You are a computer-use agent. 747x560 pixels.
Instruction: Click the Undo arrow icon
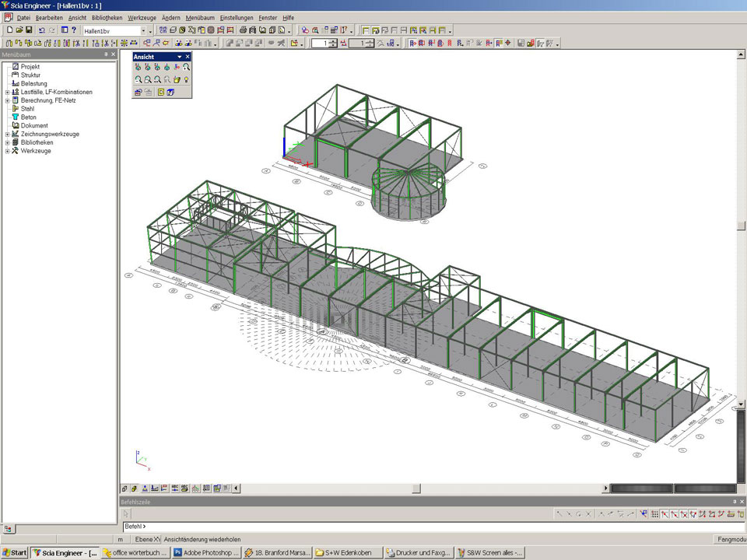point(42,30)
